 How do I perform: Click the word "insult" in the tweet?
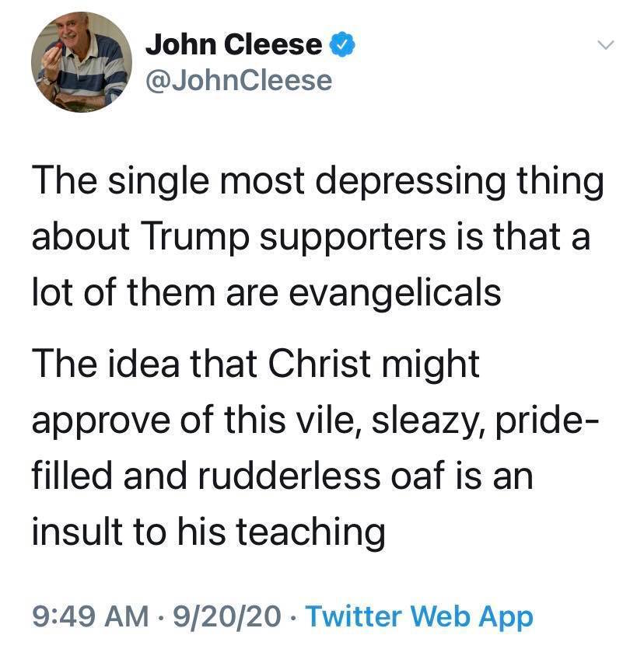click(77, 532)
